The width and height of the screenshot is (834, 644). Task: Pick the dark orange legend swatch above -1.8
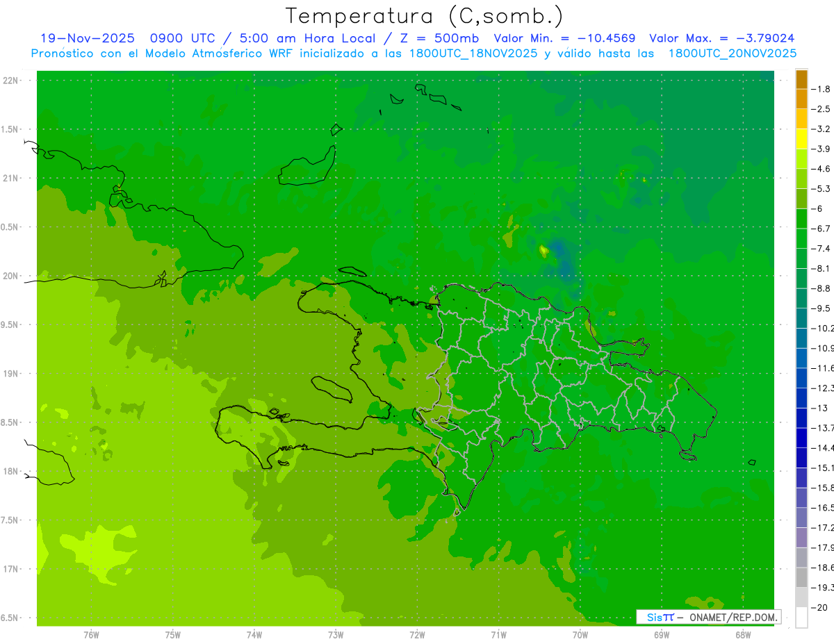[801, 79]
